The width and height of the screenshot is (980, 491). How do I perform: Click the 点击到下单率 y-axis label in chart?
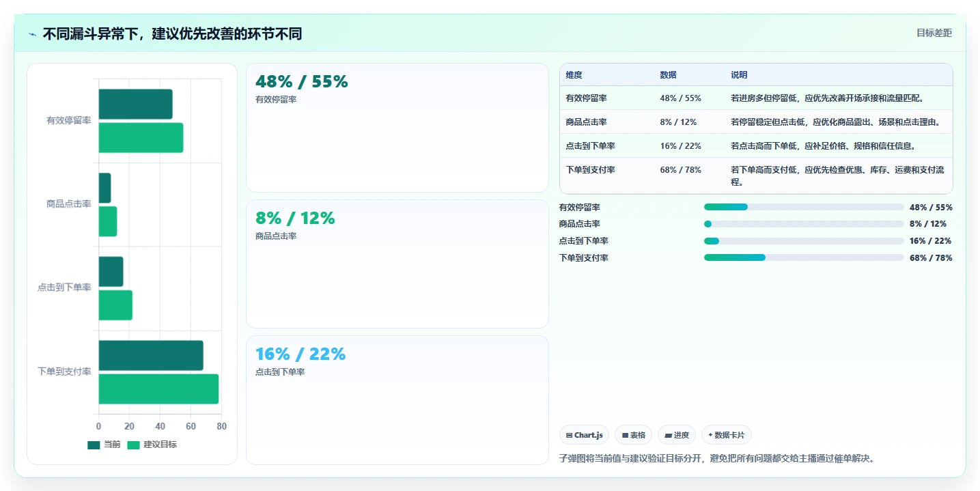tap(64, 288)
